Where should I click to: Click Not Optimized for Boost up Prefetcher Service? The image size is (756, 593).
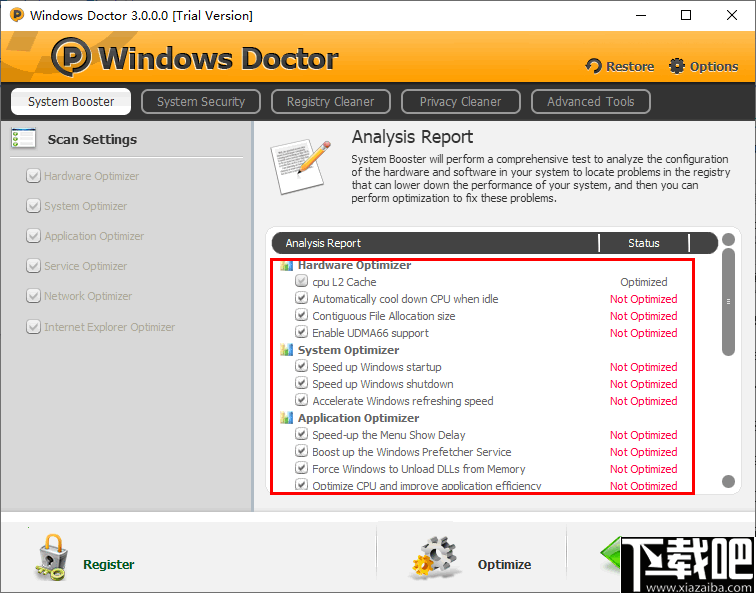click(x=644, y=452)
